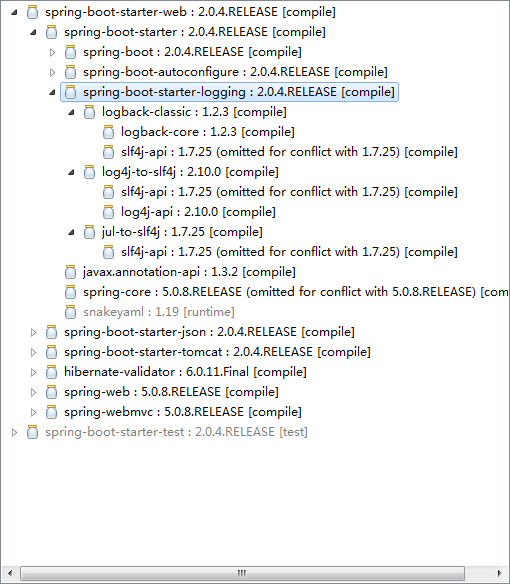
Task: Click jar icon of spring-boot-starter-json
Action: click(x=51, y=332)
